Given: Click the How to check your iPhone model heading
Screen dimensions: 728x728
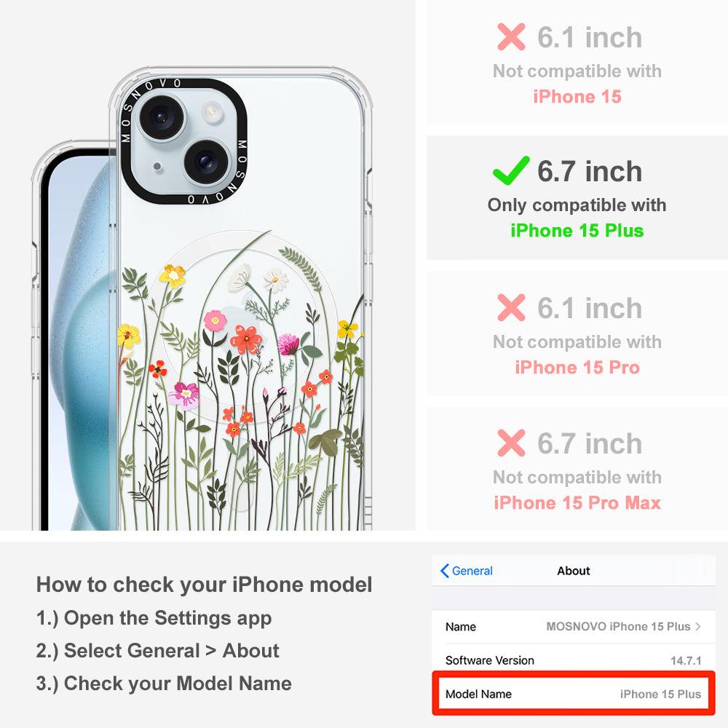Looking at the screenshot, I should tap(205, 585).
